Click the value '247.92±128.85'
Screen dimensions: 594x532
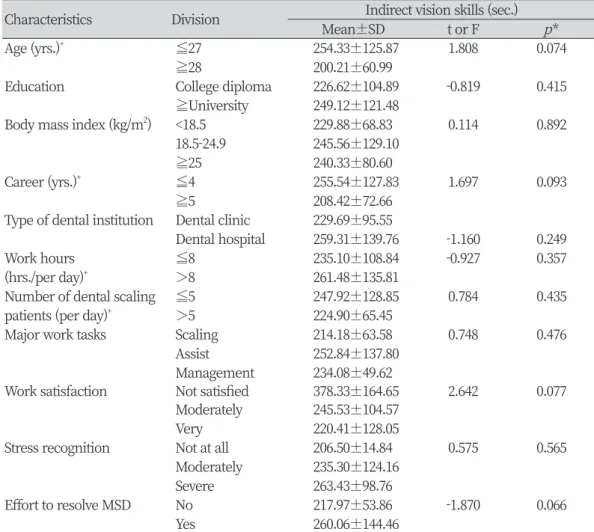356,297
